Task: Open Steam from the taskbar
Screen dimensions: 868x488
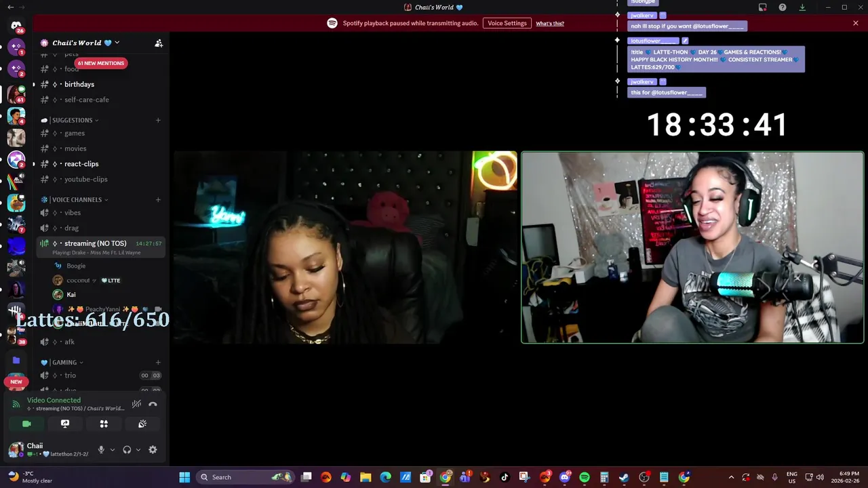Action: (624, 477)
